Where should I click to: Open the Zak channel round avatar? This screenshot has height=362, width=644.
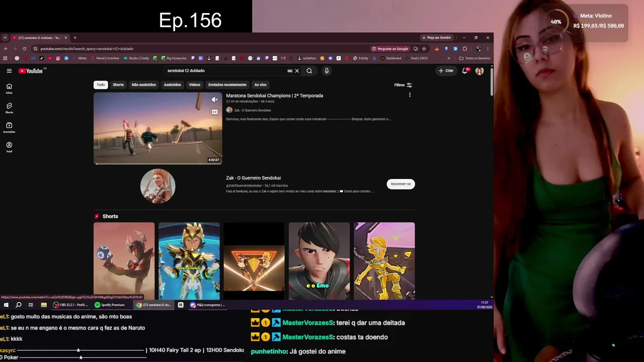click(157, 186)
